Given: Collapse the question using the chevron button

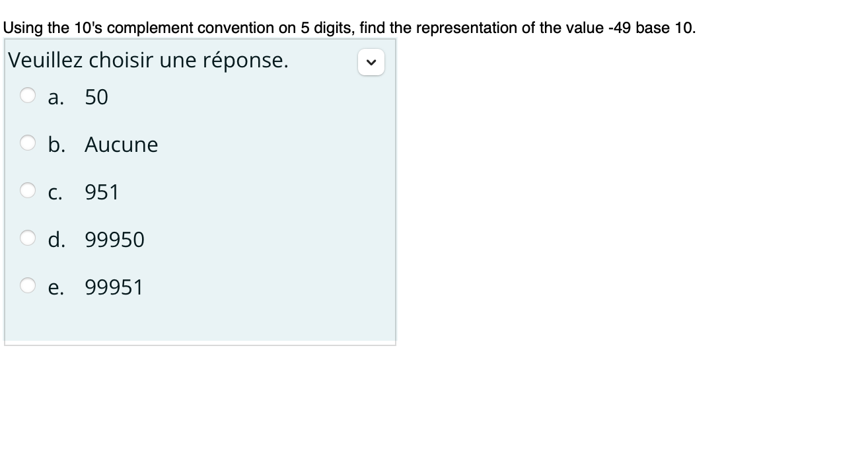Looking at the screenshot, I should coord(371,62).
